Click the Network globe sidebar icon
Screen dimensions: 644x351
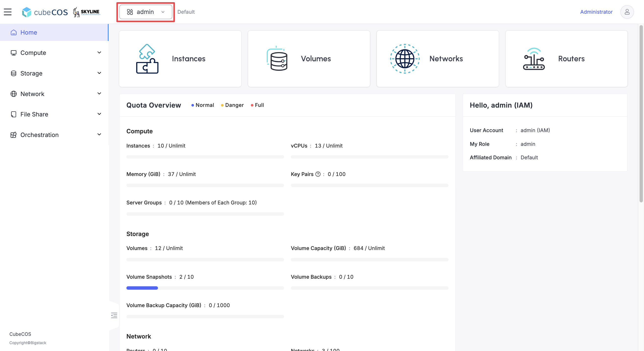pos(13,94)
